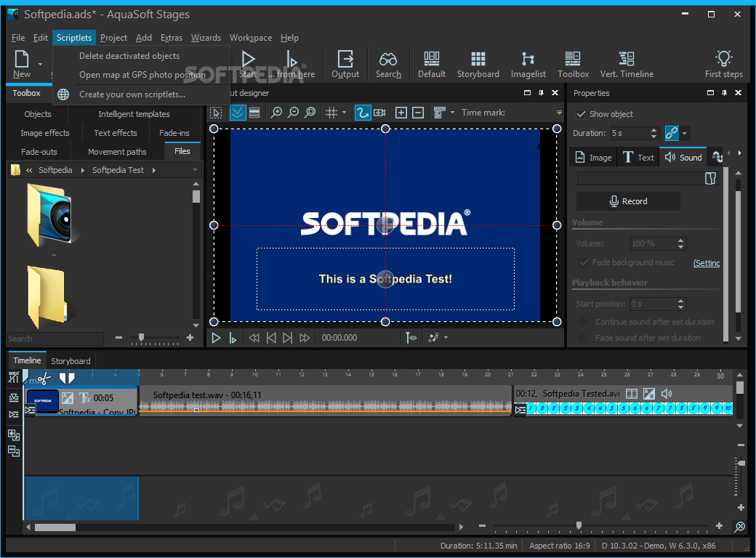The image size is (756, 558).
Task: Click the fast forward preview button
Action: click(x=305, y=338)
